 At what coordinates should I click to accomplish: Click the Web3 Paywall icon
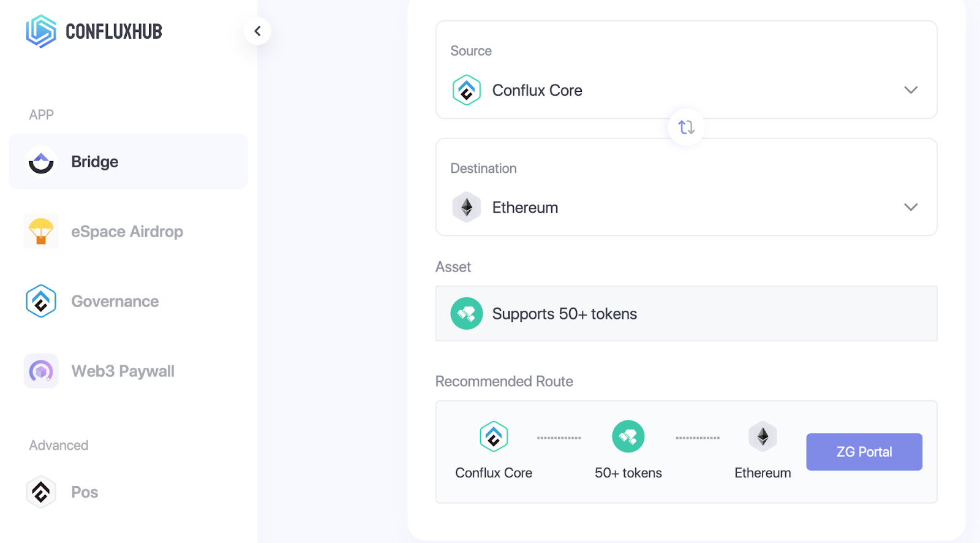(41, 371)
